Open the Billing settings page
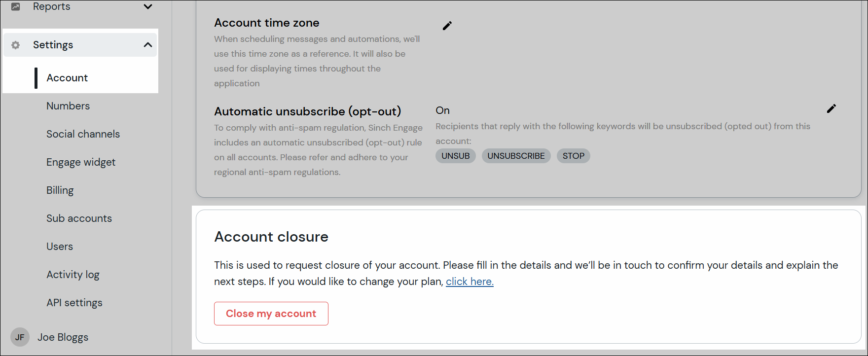 pyautogui.click(x=60, y=190)
